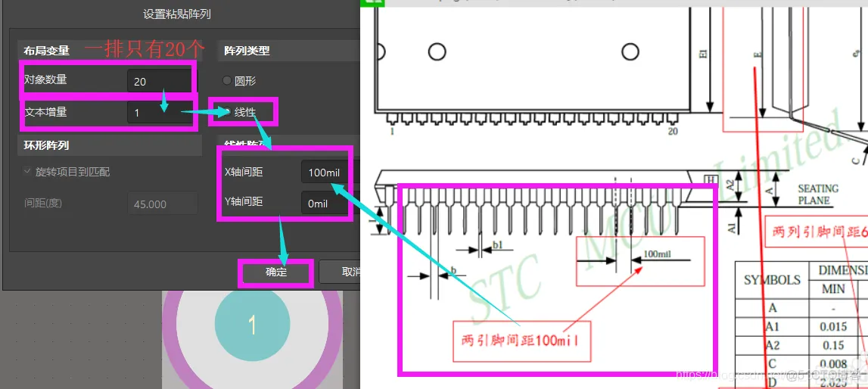Click the MIN column header in table

click(x=833, y=289)
